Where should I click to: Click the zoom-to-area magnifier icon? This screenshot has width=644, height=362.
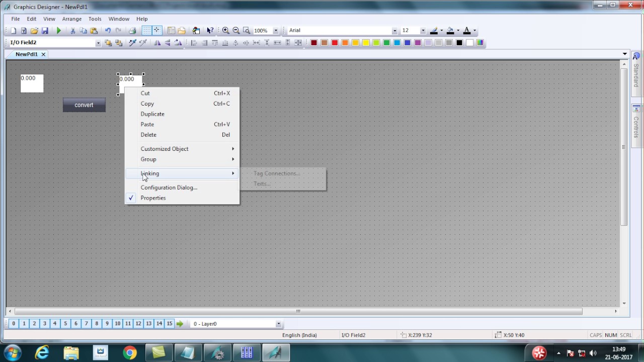[x=247, y=31]
